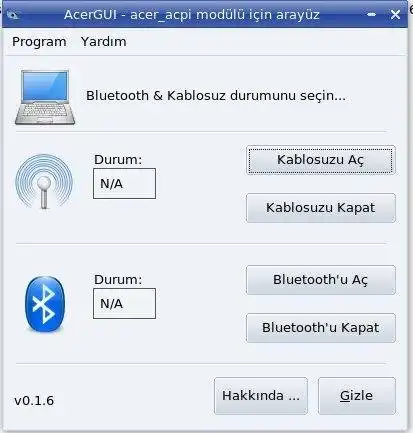413x433 pixels.
Task: Click the wireless Durum label
Action: [118, 160]
